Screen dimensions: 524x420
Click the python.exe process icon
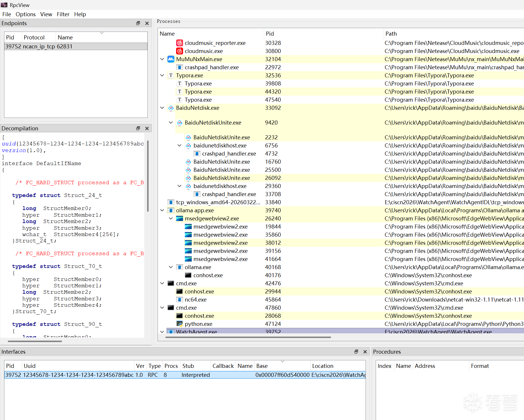180,324
